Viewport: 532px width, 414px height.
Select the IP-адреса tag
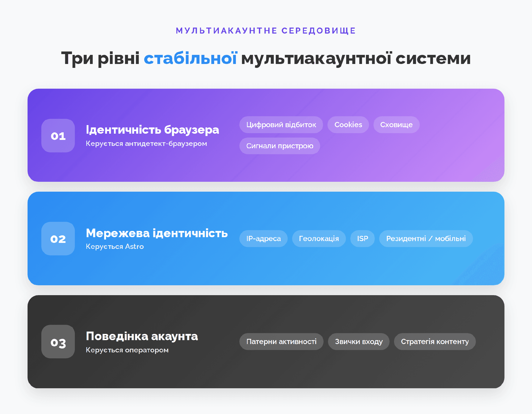click(263, 238)
